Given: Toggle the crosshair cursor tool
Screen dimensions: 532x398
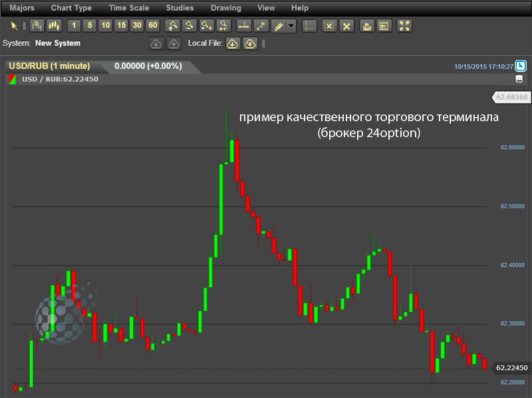Looking at the screenshot, I should 309,26.
